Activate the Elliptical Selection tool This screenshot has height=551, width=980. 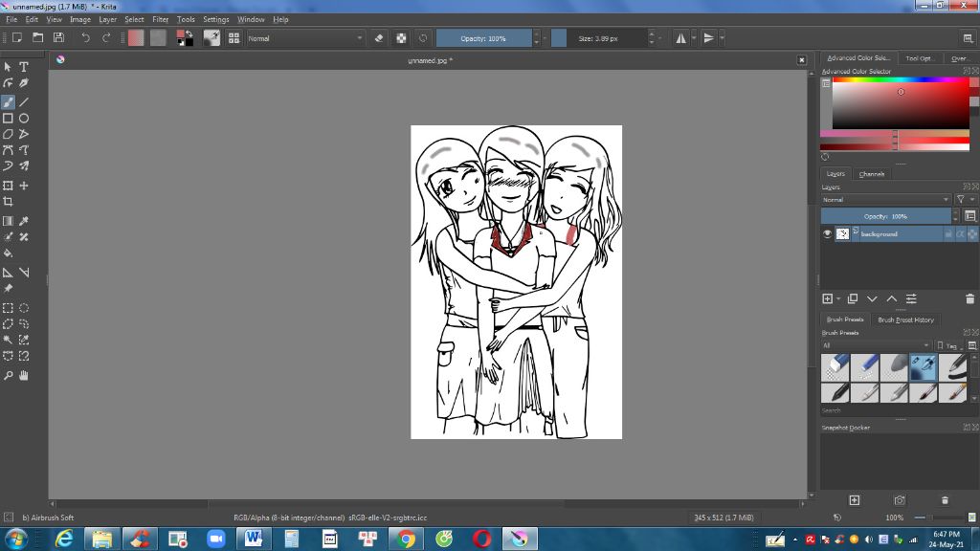(24, 308)
